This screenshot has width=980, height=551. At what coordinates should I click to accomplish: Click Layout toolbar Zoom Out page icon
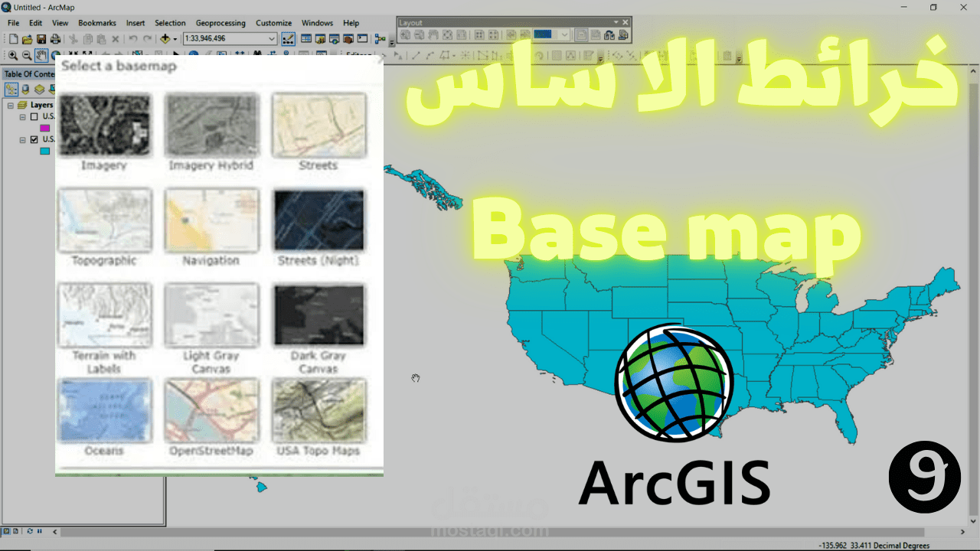tap(419, 34)
